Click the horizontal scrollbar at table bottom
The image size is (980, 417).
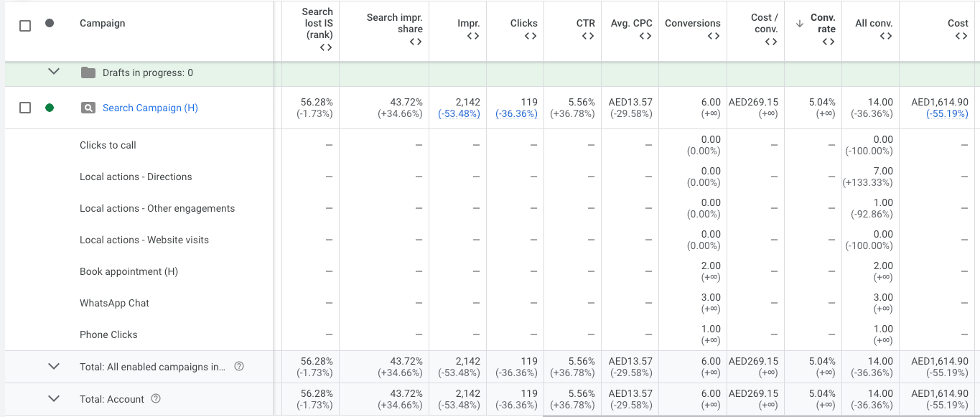pos(761,415)
